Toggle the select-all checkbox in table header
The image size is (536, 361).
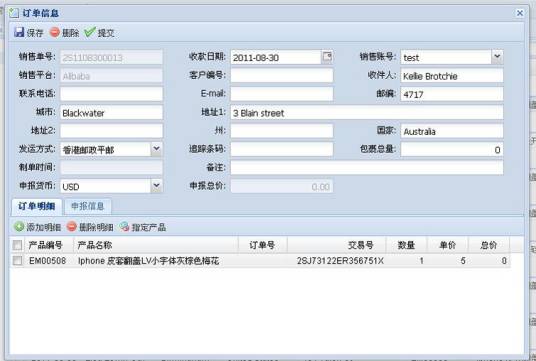coord(17,245)
